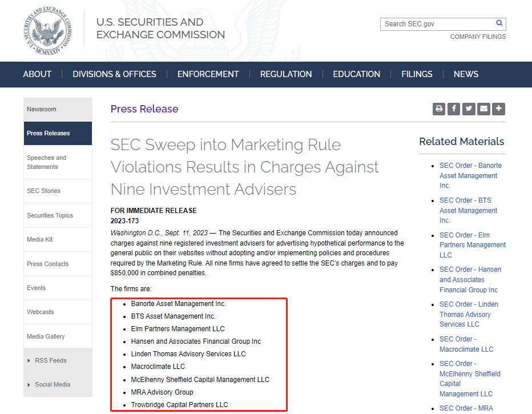The width and height of the screenshot is (532, 414).
Task: Go to Speeches and Statements
Action: (46, 162)
